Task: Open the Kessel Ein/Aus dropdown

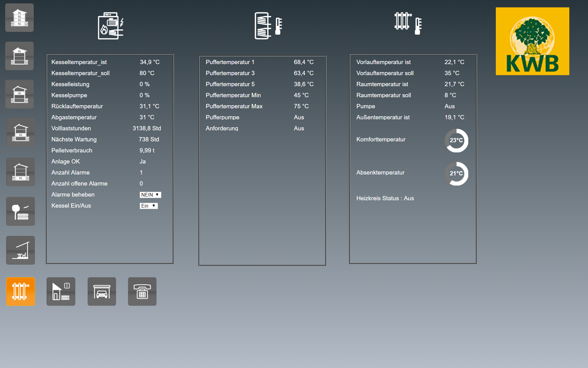Action: (x=149, y=206)
